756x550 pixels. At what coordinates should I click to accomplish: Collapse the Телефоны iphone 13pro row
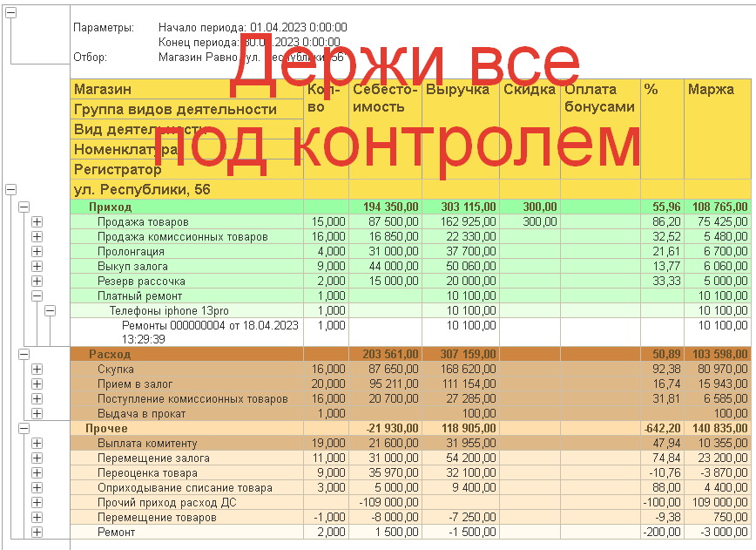(50, 310)
